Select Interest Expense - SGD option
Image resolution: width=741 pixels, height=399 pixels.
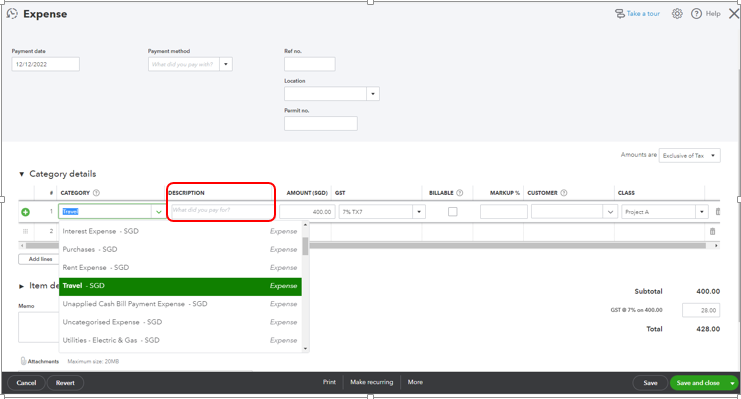point(180,231)
